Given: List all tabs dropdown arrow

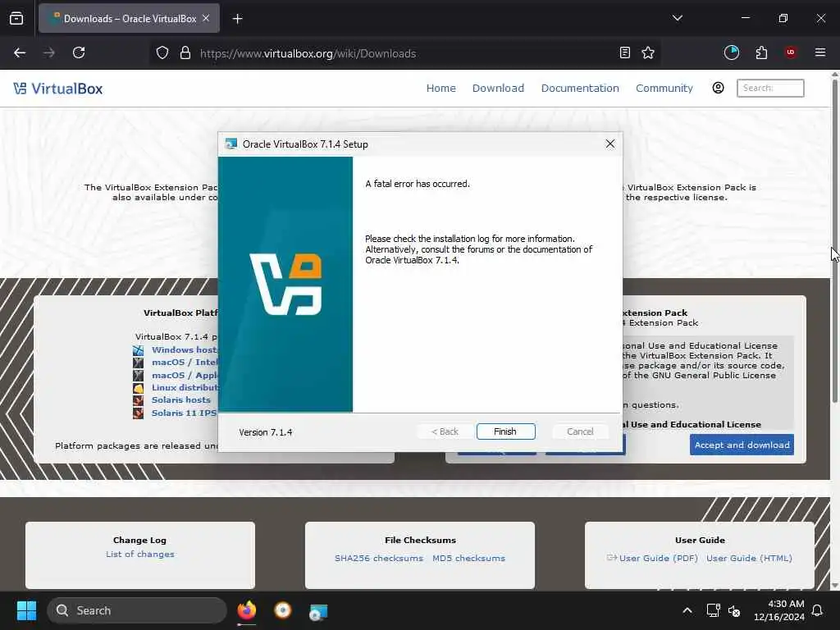Looking at the screenshot, I should click(x=677, y=18).
